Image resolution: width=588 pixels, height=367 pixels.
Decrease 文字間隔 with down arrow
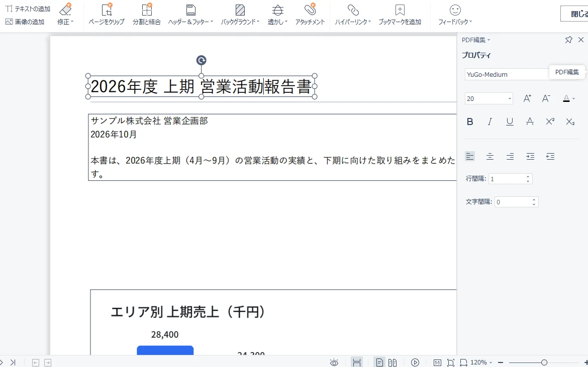click(534, 204)
